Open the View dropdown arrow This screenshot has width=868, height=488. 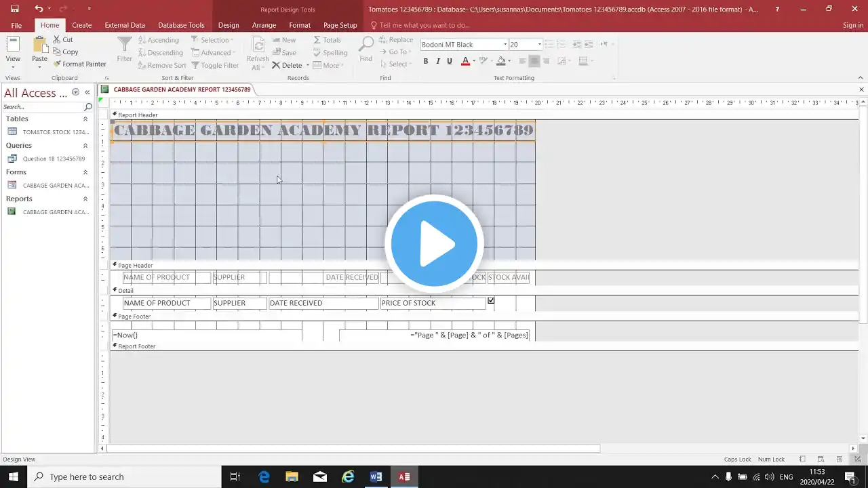coord(13,67)
